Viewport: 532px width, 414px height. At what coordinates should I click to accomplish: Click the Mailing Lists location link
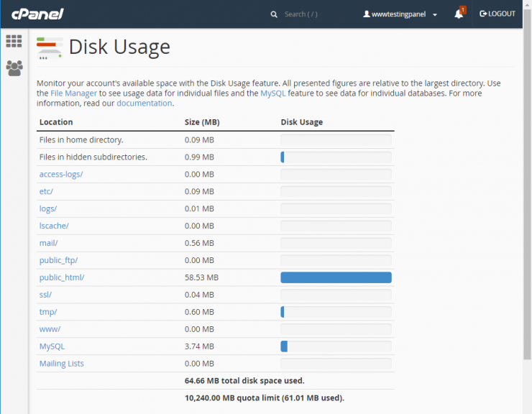click(x=61, y=364)
